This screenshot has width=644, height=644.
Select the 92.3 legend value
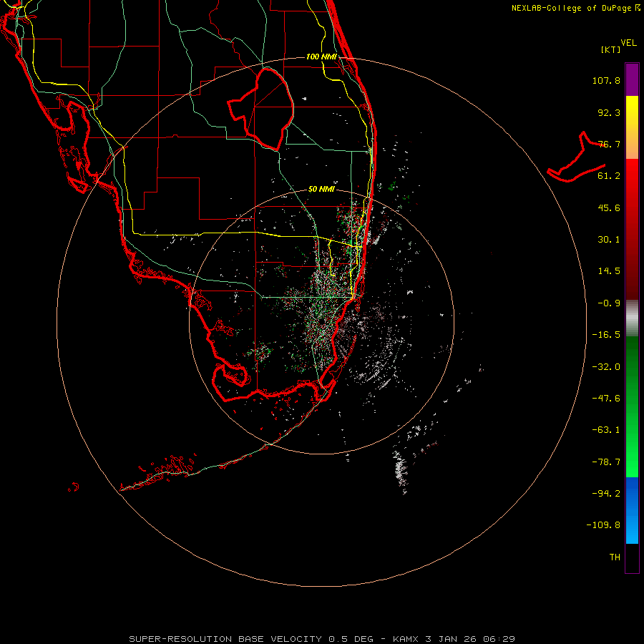pos(609,112)
